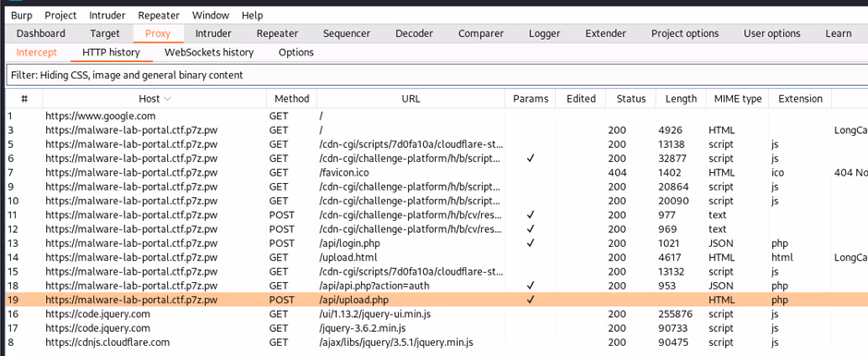The height and width of the screenshot is (356, 868).
Task: Select the Proxy tab
Action: tap(158, 33)
